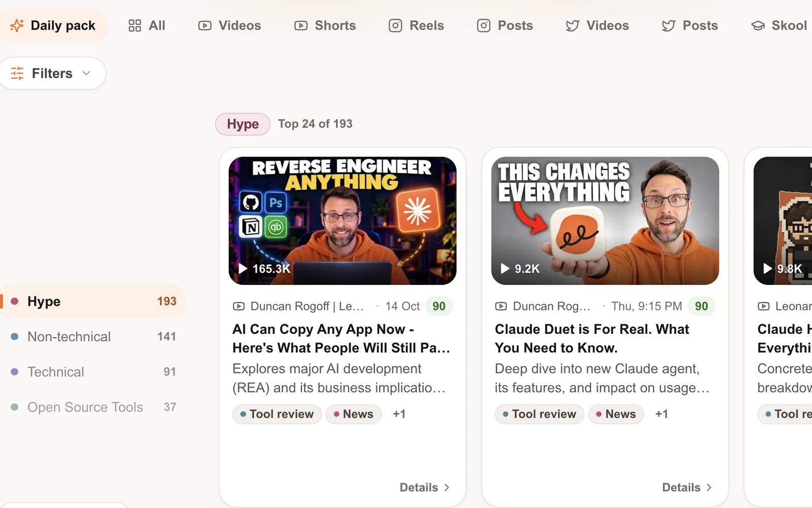The width and height of the screenshot is (812, 508).
Task: Click the 'Thu, 9:15 PM' timestamp
Action: [x=647, y=306]
